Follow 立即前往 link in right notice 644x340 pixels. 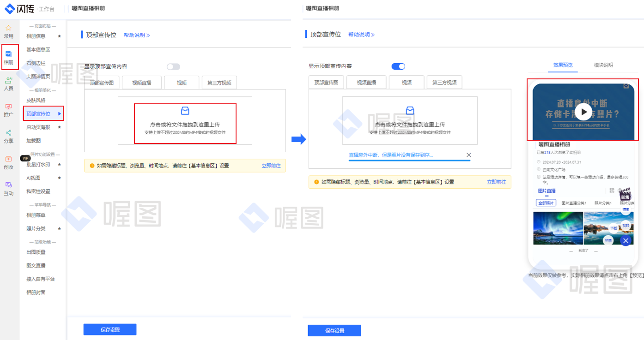click(x=497, y=182)
